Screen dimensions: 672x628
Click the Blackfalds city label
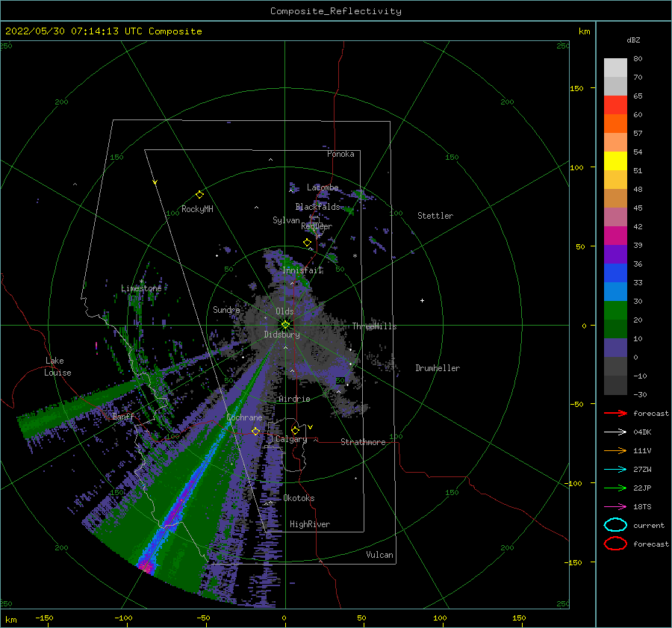(x=317, y=207)
